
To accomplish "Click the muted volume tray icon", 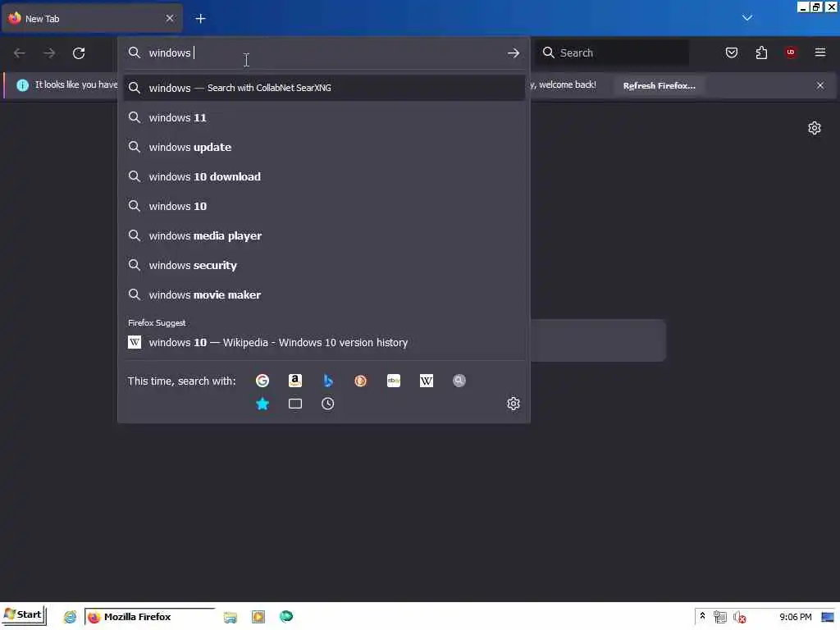I will tap(739, 617).
